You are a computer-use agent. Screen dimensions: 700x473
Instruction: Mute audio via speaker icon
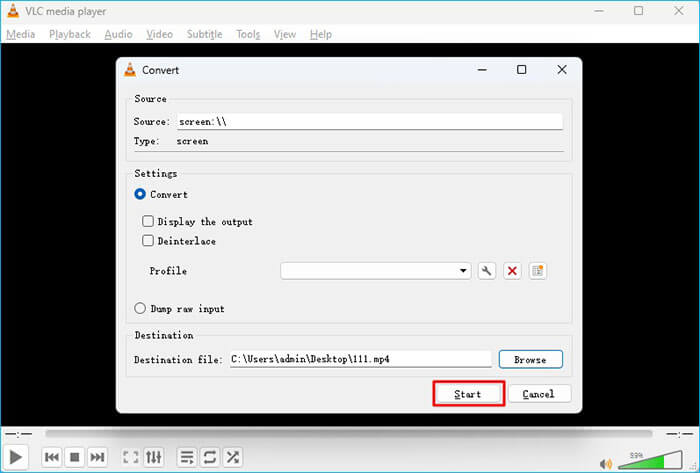606,464
